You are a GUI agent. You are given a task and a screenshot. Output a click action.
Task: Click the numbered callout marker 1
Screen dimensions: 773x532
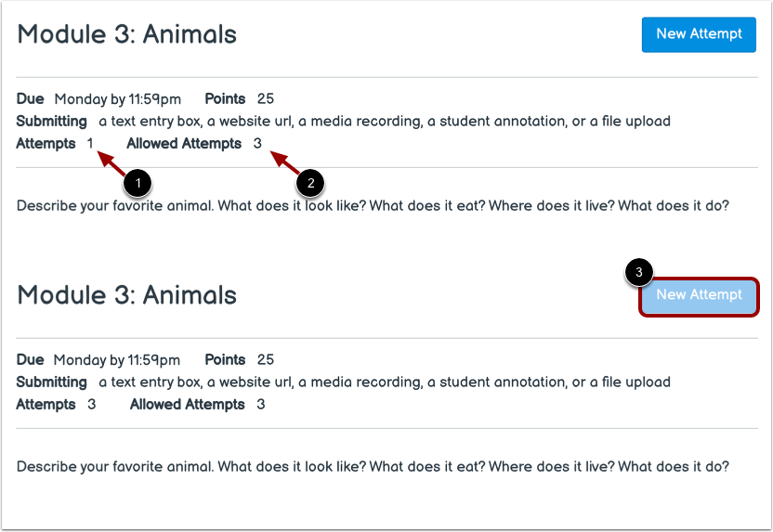point(138,184)
